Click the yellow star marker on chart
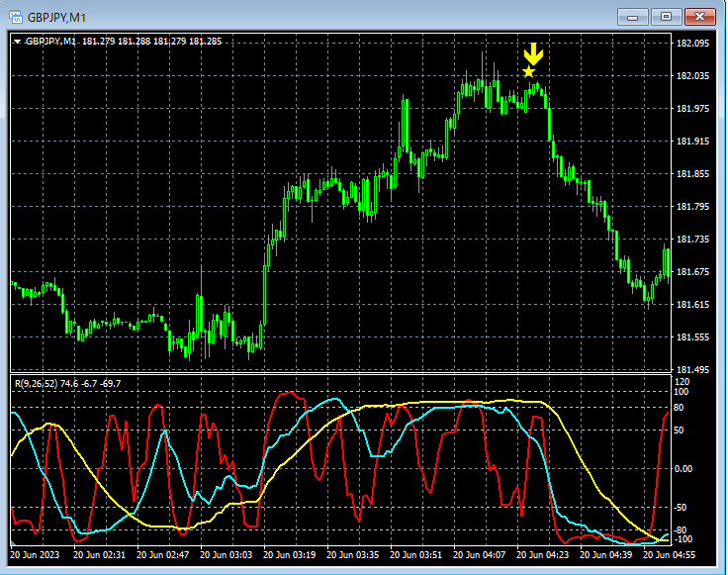Viewport: 728px width, 575px height. pos(528,72)
